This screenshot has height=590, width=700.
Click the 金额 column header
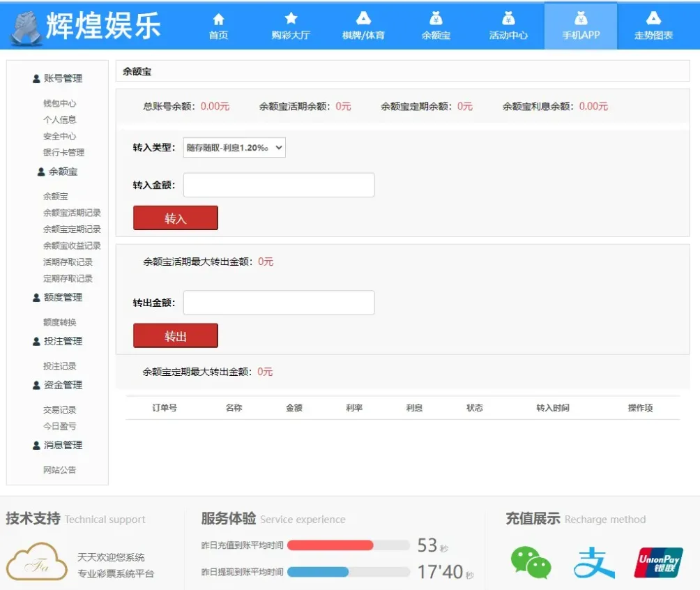pos(294,408)
